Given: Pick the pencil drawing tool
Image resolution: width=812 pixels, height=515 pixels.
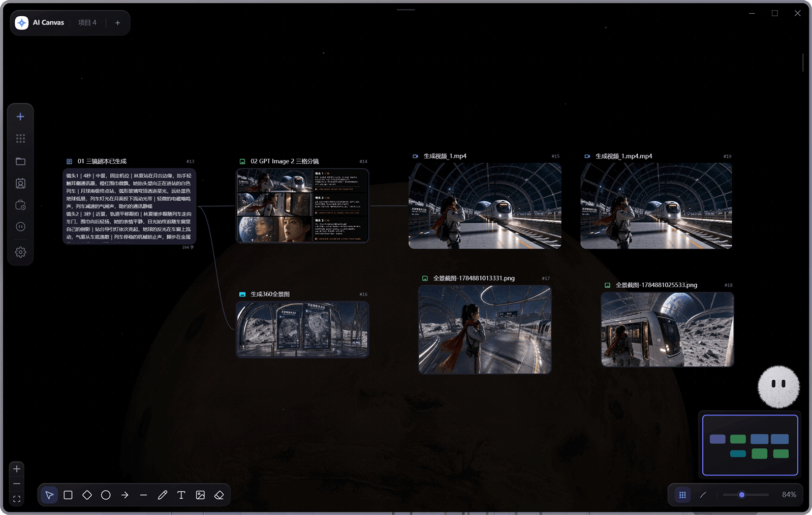Looking at the screenshot, I should [x=163, y=495].
